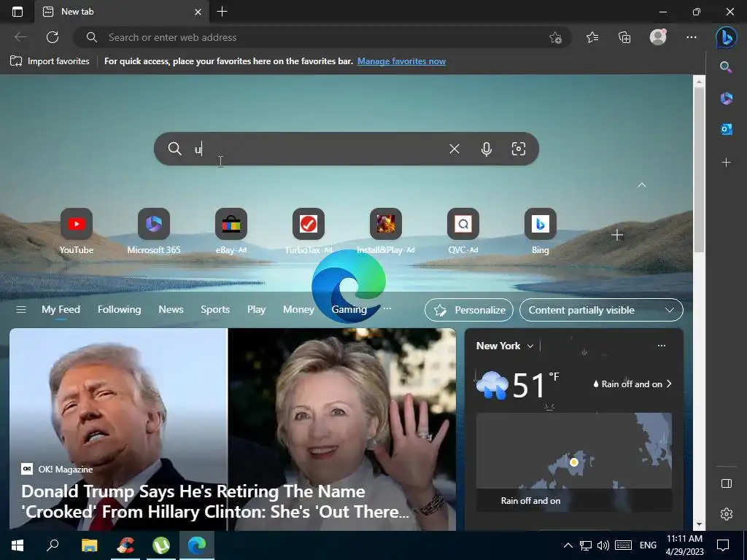Show hidden system tray icons
This screenshot has width=747, height=560.
pyautogui.click(x=568, y=545)
